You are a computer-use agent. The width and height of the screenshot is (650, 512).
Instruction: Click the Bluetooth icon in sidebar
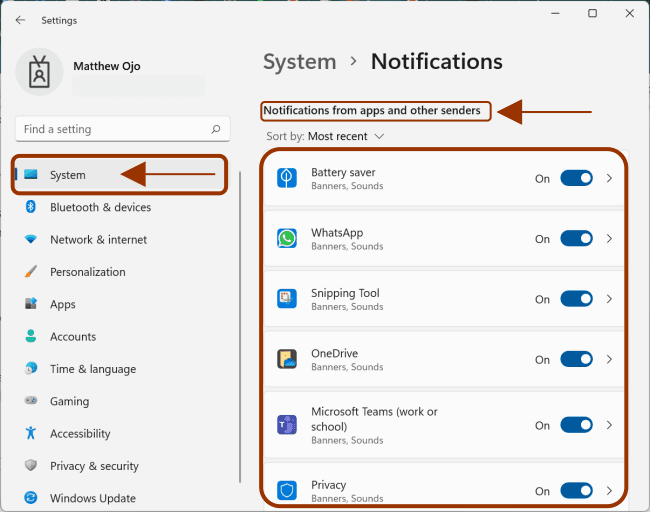click(31, 206)
